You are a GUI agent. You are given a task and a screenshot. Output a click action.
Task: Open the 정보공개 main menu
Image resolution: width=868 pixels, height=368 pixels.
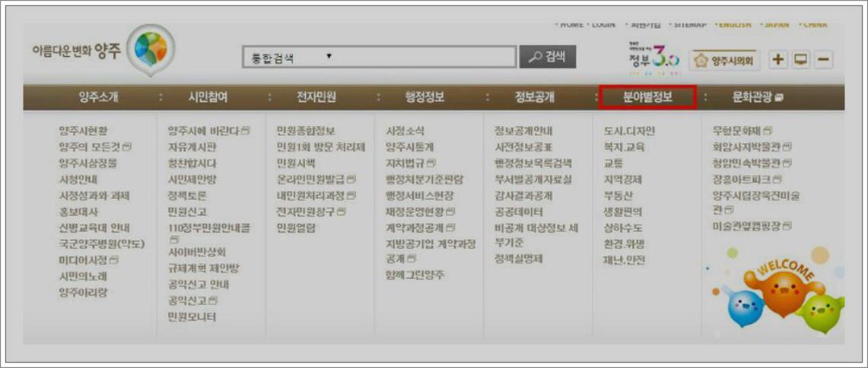click(x=534, y=98)
